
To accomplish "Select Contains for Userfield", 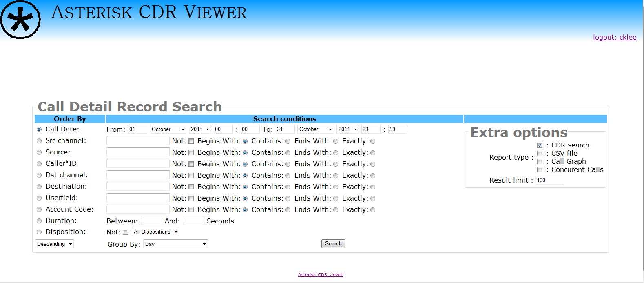I will click(288, 198).
